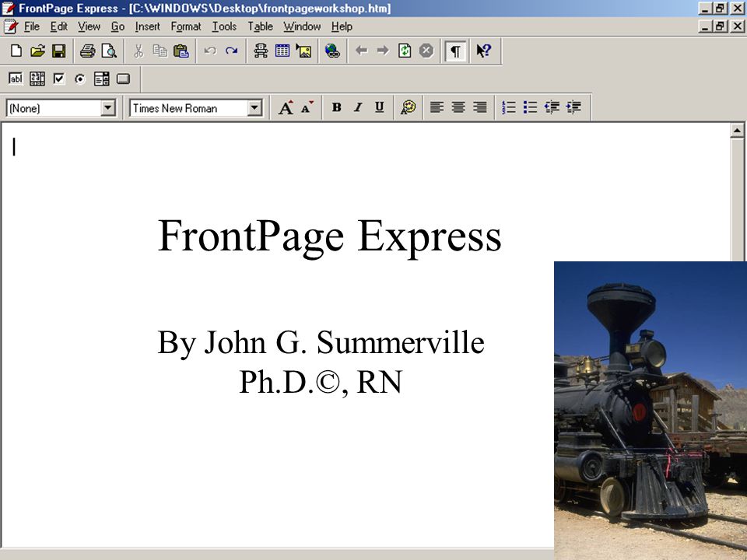
Task: Open the Go menu
Action: 117,26
